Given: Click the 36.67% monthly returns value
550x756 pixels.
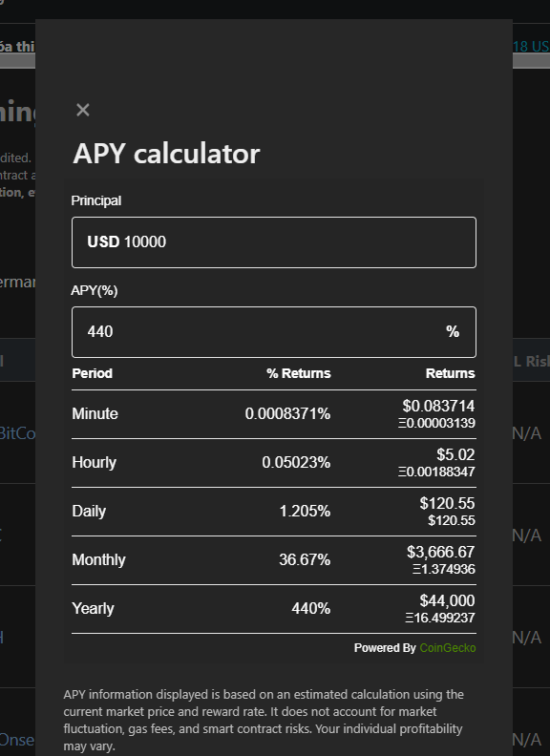Looking at the screenshot, I should (x=305, y=559).
